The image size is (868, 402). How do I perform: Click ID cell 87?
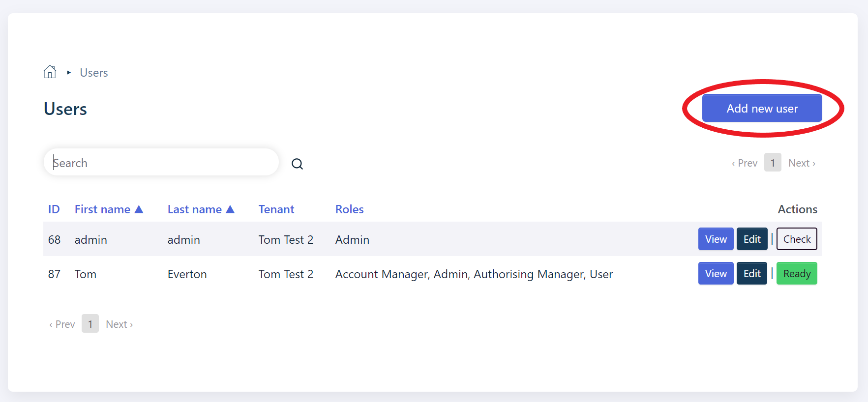pos(54,274)
